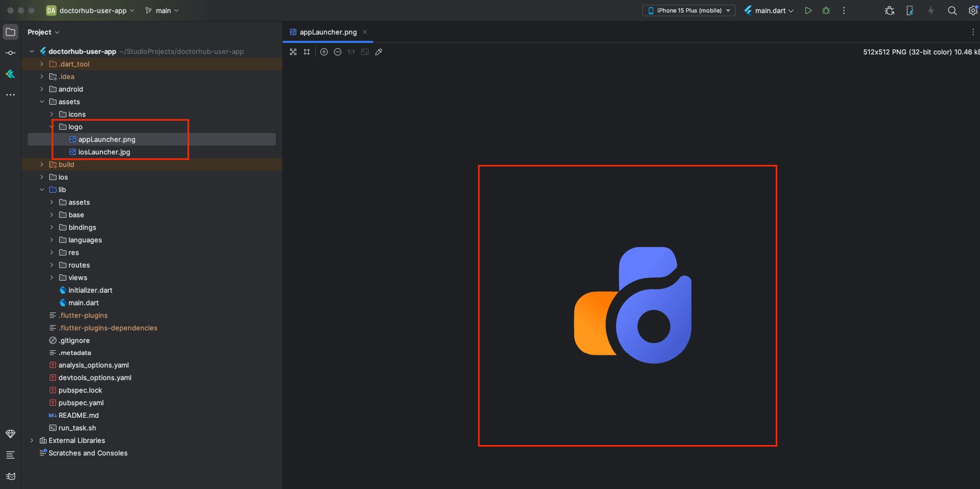Viewport: 980px width, 489px height.
Task: Toggle chessboard transparency in image toolbar
Action: [x=293, y=52]
